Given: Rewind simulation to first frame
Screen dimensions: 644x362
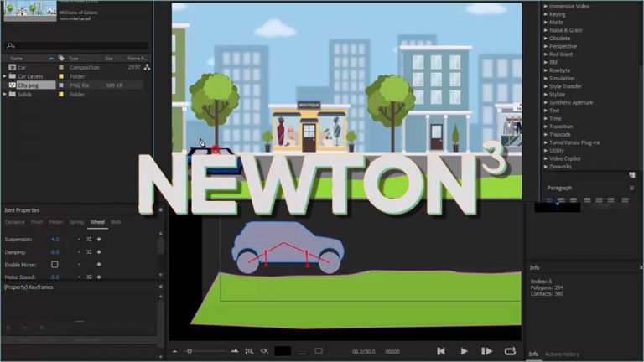Looking at the screenshot, I should (x=441, y=351).
